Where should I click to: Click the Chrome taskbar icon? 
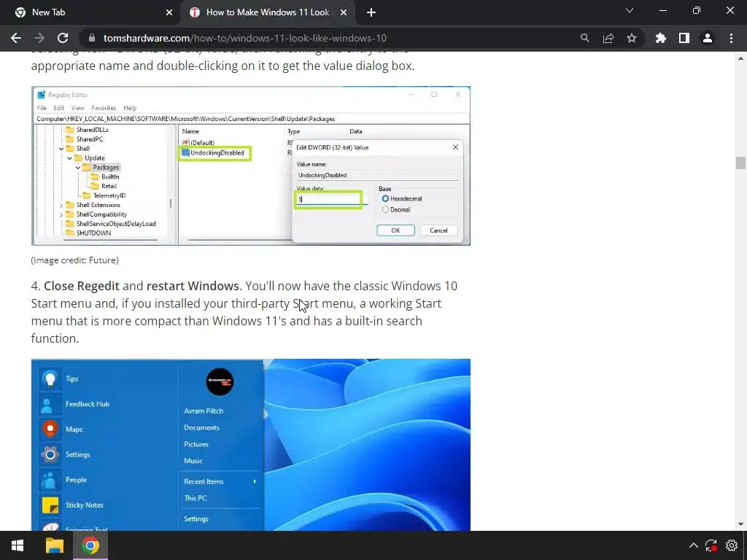pyautogui.click(x=90, y=545)
